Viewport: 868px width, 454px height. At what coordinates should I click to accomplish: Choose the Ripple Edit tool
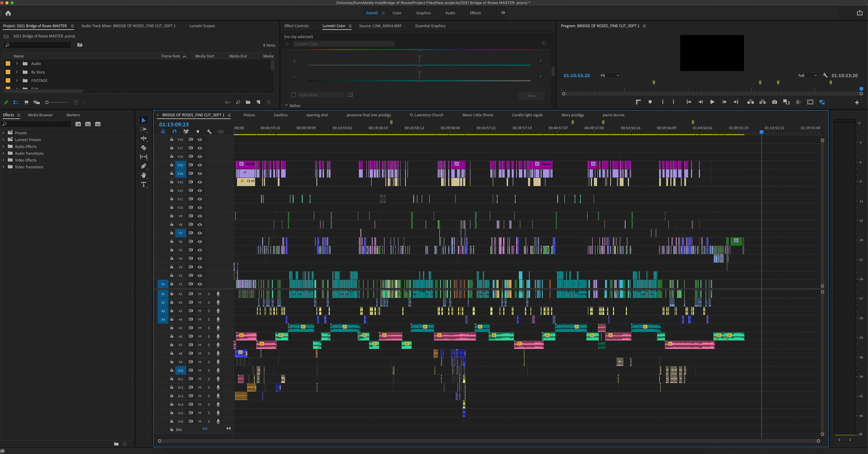[x=144, y=139]
